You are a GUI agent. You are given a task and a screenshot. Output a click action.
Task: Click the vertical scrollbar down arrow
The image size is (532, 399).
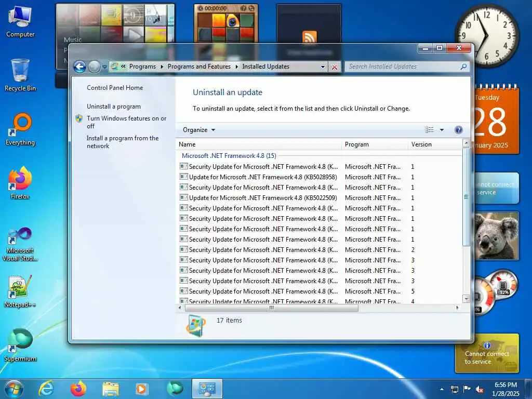pyautogui.click(x=466, y=299)
